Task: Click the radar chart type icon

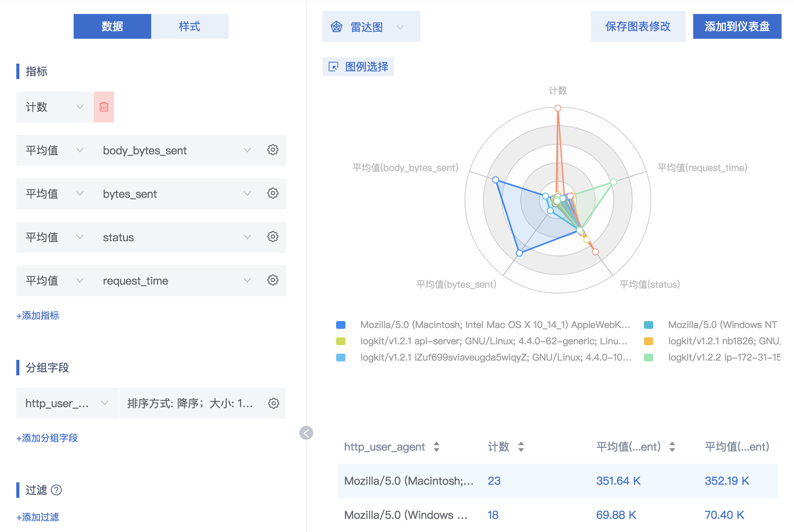Action: coord(337,27)
